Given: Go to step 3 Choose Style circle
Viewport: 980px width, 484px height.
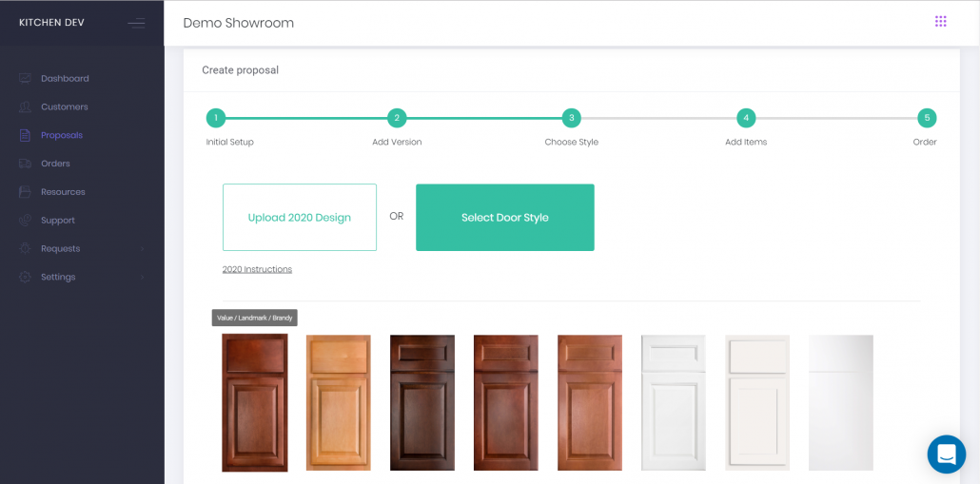Looking at the screenshot, I should (x=571, y=117).
